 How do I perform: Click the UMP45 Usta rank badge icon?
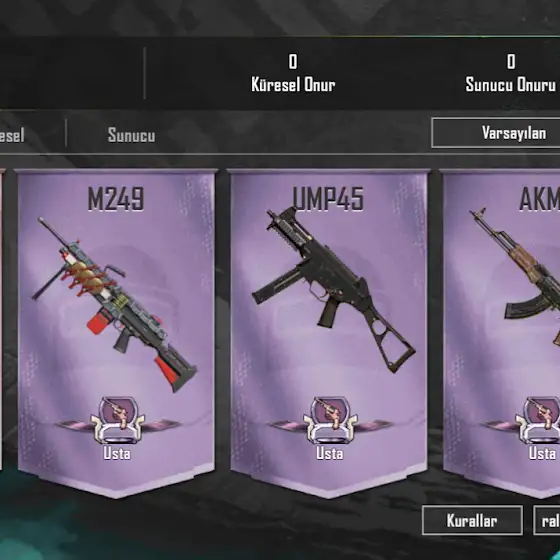[x=330, y=420]
